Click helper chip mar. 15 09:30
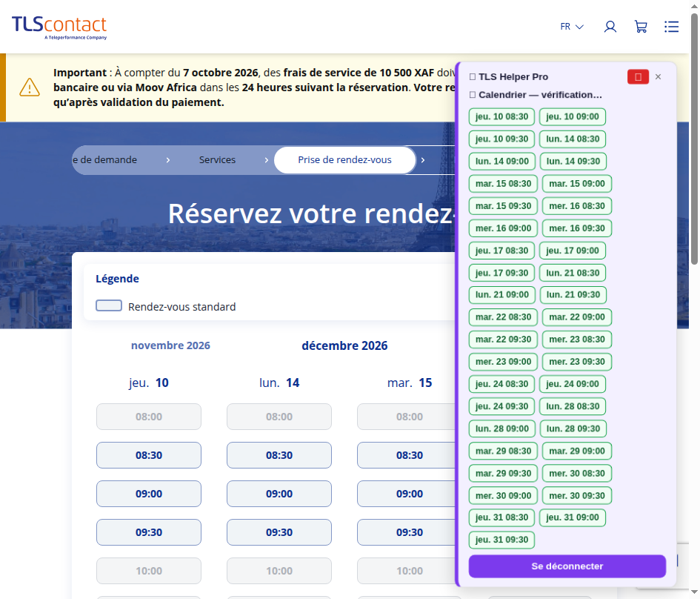700x599 pixels. click(503, 206)
